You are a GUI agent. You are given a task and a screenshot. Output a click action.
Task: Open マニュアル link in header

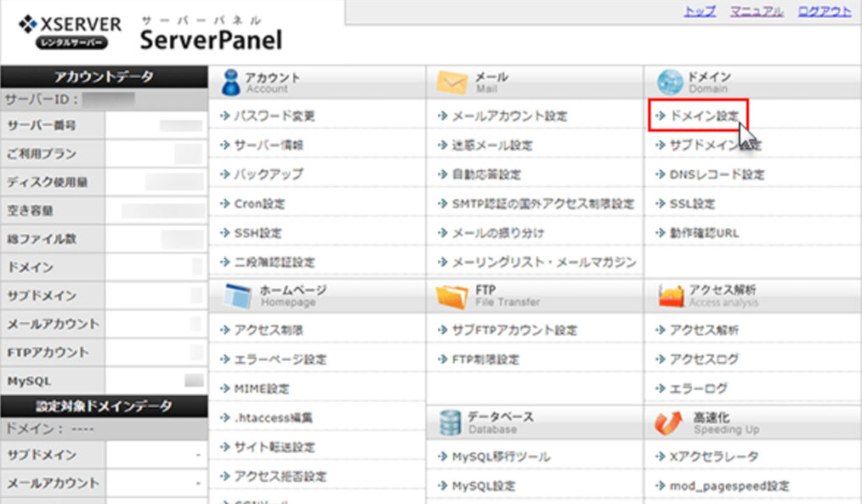757,11
